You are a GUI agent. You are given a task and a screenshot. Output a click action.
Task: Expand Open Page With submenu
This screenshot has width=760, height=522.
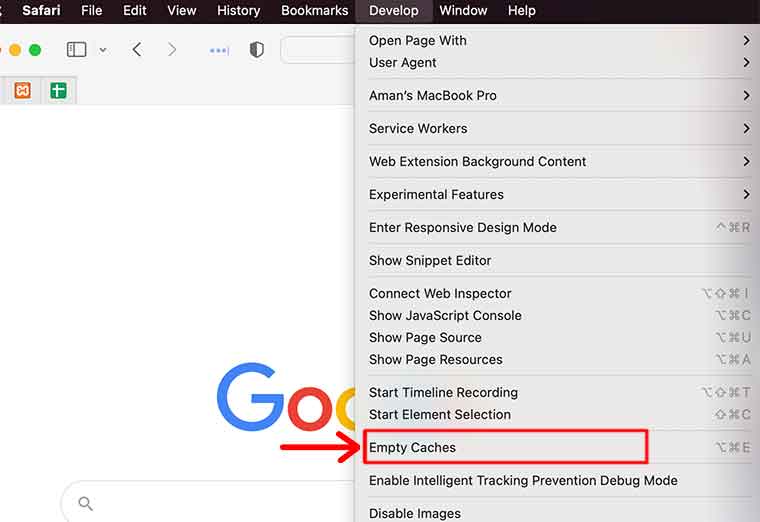tap(559, 41)
